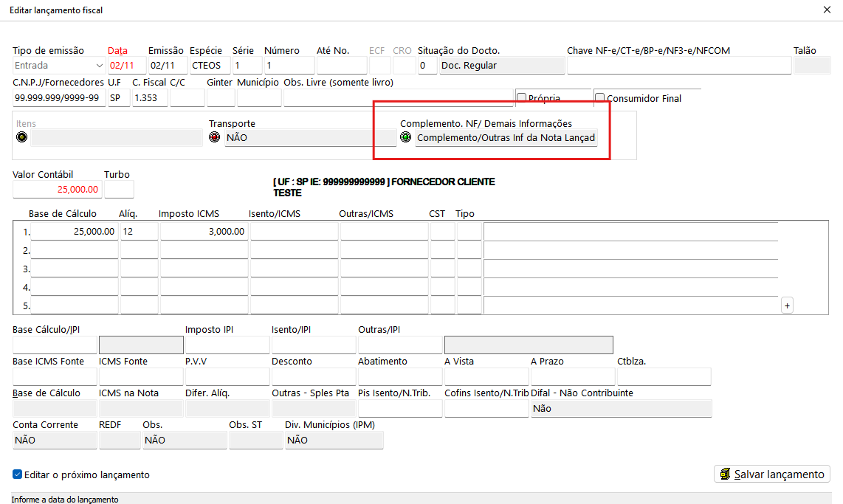Click the Valor Contábil field
843x504 pixels.
[x=57, y=190]
